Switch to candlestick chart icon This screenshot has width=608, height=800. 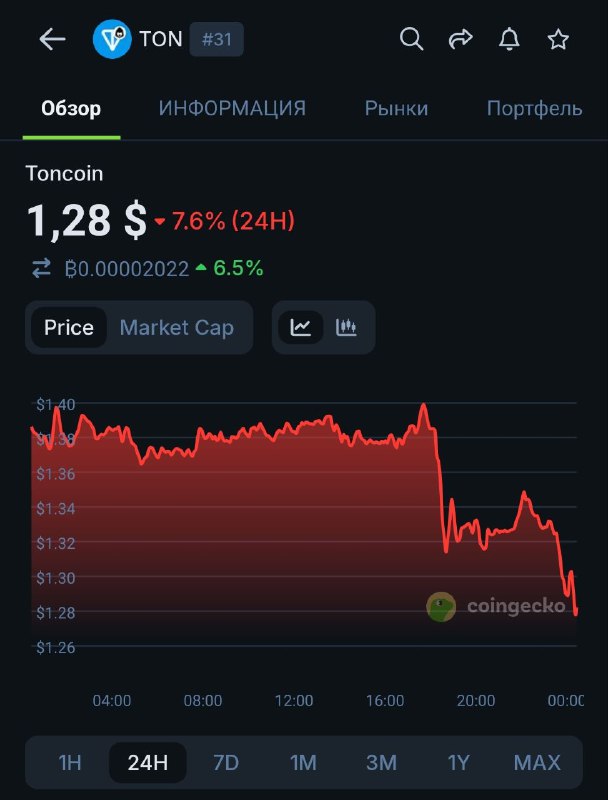pos(347,327)
